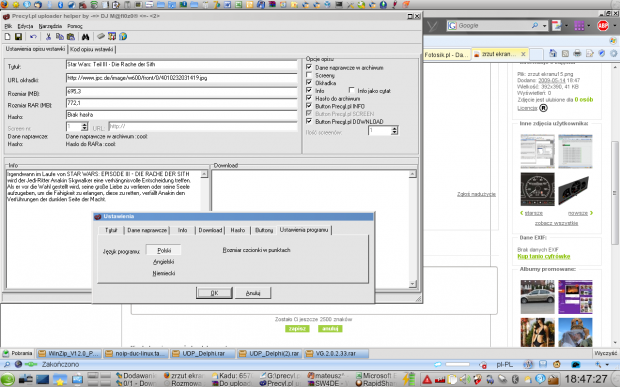Screen dimensions: 620x387
Task: Toggle Button Precyl.pl DOWNLOAD checkbox
Action: [309, 121]
